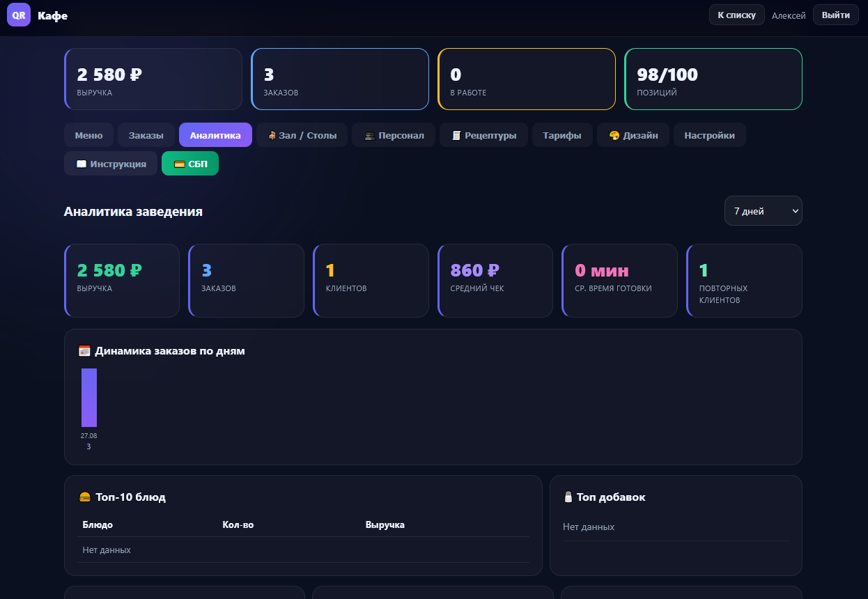
Task: Open the 7 дней period dropdown
Action: point(764,211)
